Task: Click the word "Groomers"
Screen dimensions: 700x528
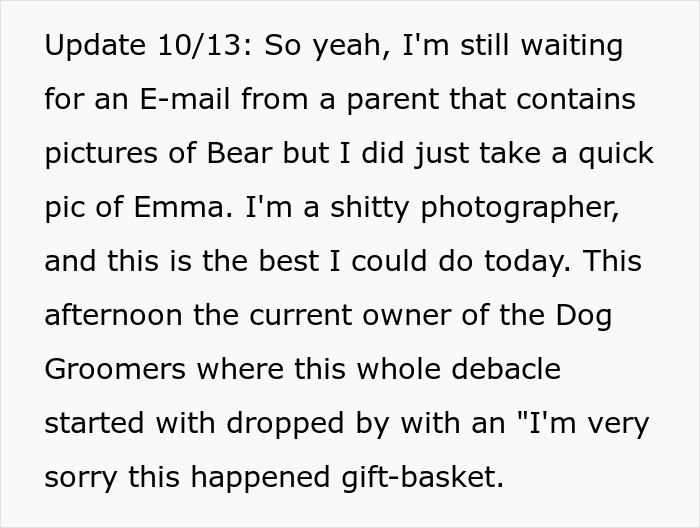Action: 115,369
